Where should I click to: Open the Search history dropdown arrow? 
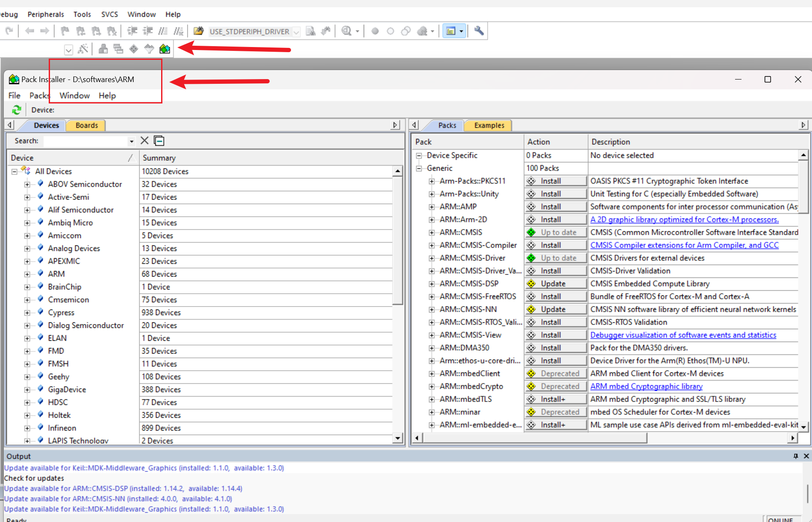tap(131, 141)
